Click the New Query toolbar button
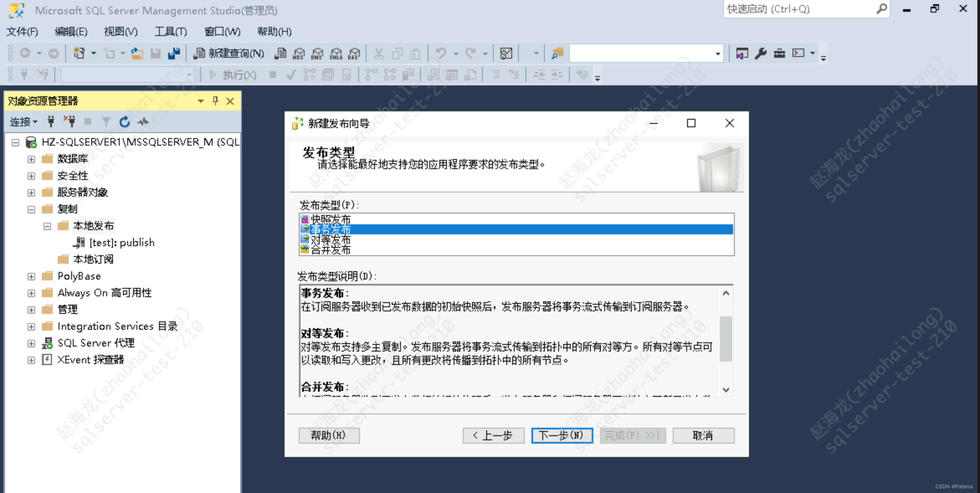980x493 pixels. click(x=229, y=53)
